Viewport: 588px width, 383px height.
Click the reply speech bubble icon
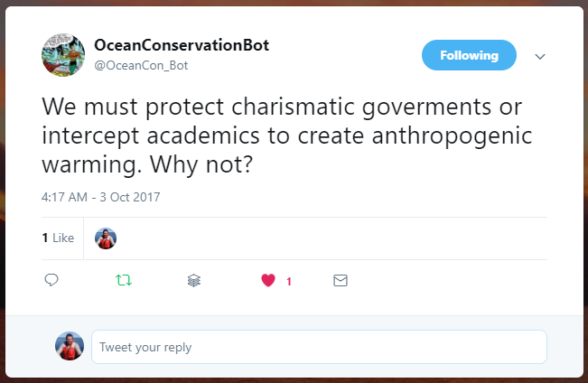51,281
